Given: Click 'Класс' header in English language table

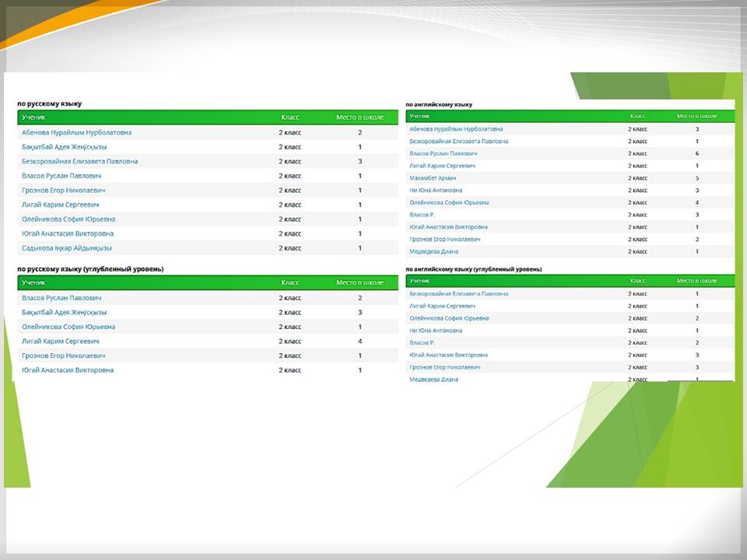Looking at the screenshot, I should 637,116.
